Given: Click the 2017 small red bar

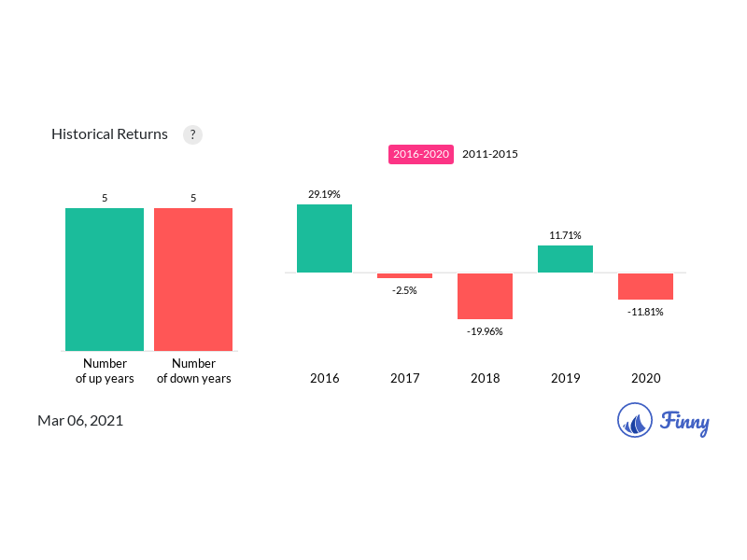Looking at the screenshot, I should point(404,275).
